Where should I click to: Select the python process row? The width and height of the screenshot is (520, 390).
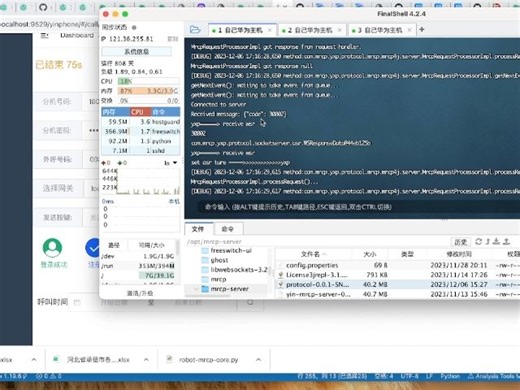click(x=141, y=141)
